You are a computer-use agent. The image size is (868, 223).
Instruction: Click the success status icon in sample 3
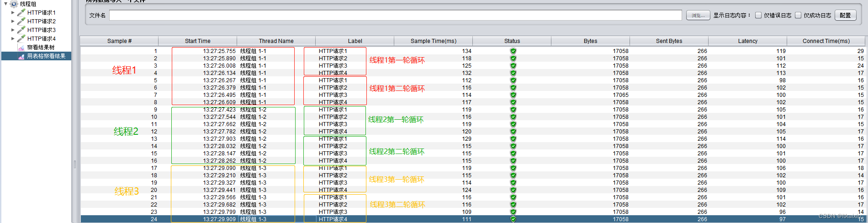513,66
